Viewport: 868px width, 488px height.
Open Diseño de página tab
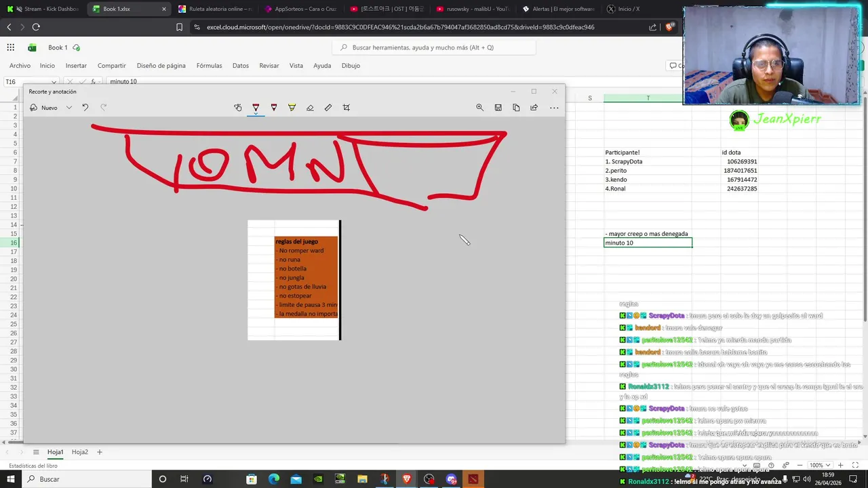161,66
